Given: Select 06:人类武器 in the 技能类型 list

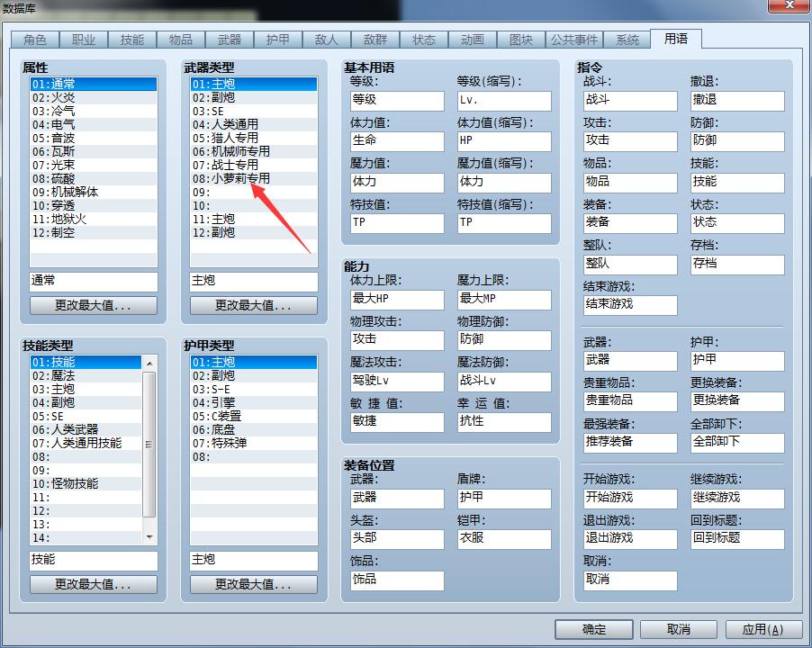Looking at the screenshot, I should tap(86, 429).
